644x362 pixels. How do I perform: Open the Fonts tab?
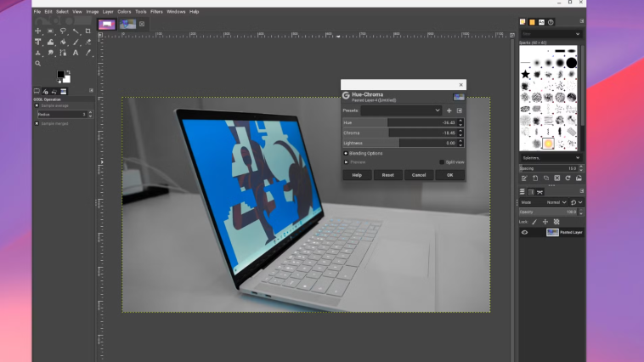(541, 22)
